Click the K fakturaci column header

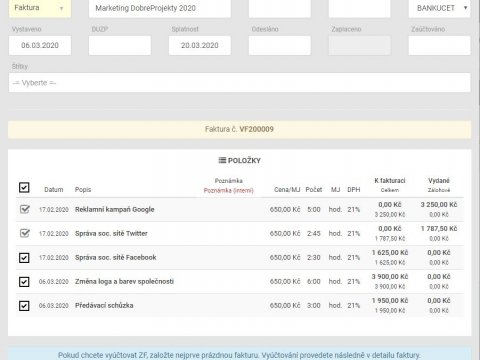click(x=390, y=181)
